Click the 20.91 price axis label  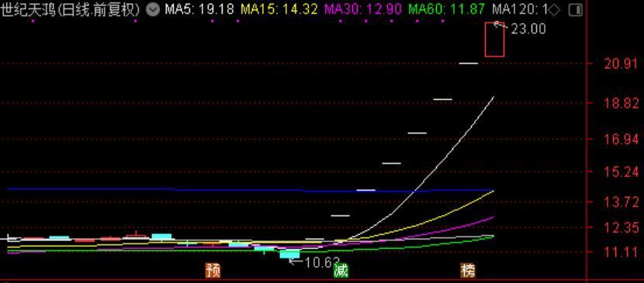click(x=621, y=64)
